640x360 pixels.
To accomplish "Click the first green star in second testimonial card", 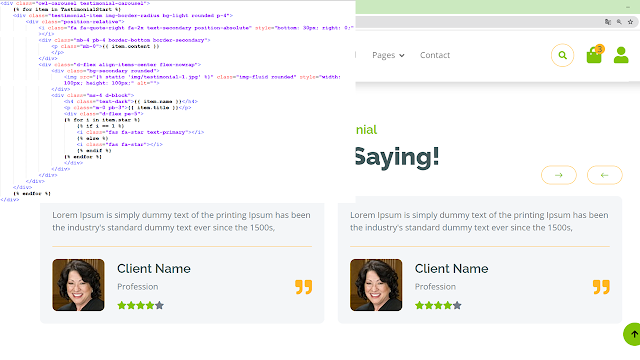I will pyautogui.click(x=419, y=305).
